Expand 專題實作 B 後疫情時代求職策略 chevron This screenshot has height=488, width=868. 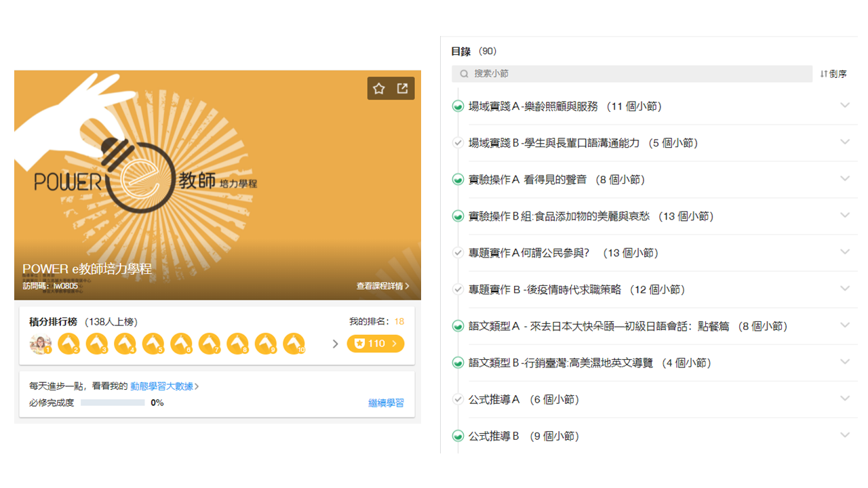(845, 289)
